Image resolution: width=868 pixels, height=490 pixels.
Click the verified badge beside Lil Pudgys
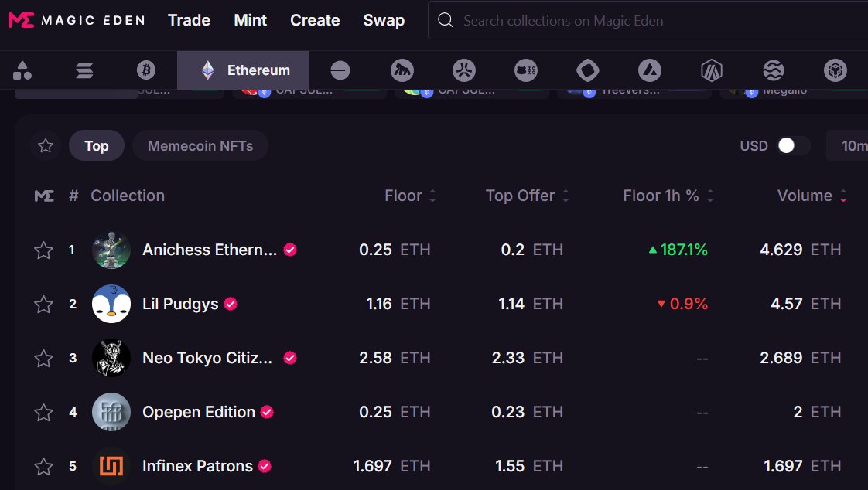coord(231,304)
